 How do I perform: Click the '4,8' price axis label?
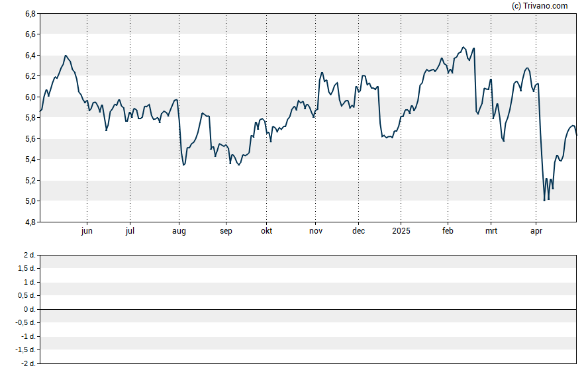pos(30,222)
